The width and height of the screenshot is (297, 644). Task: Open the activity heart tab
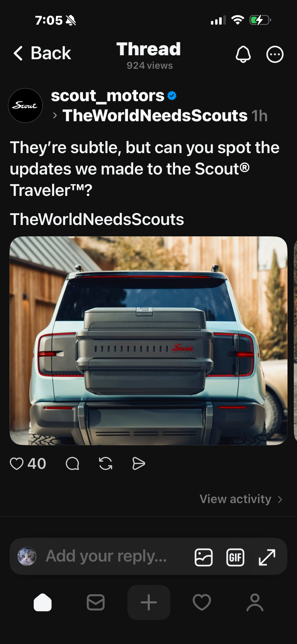point(202,602)
